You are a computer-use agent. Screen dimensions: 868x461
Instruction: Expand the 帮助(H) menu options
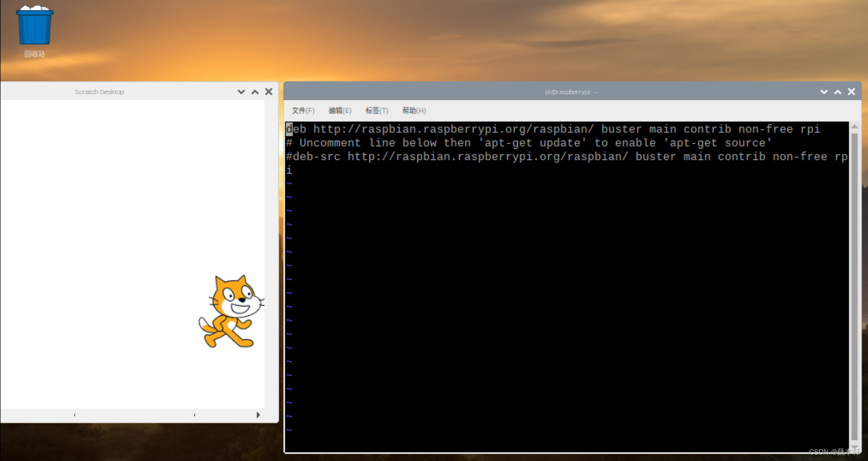tap(414, 110)
